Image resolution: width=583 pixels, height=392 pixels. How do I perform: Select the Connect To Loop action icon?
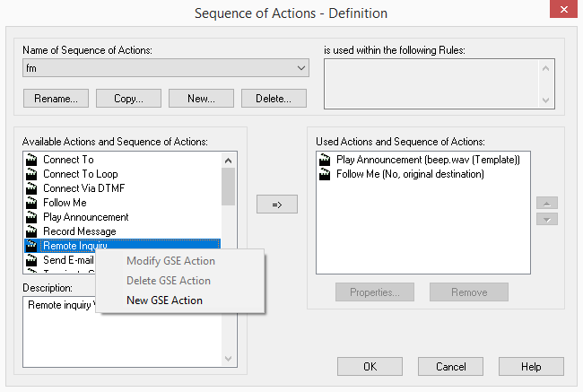click(31, 174)
